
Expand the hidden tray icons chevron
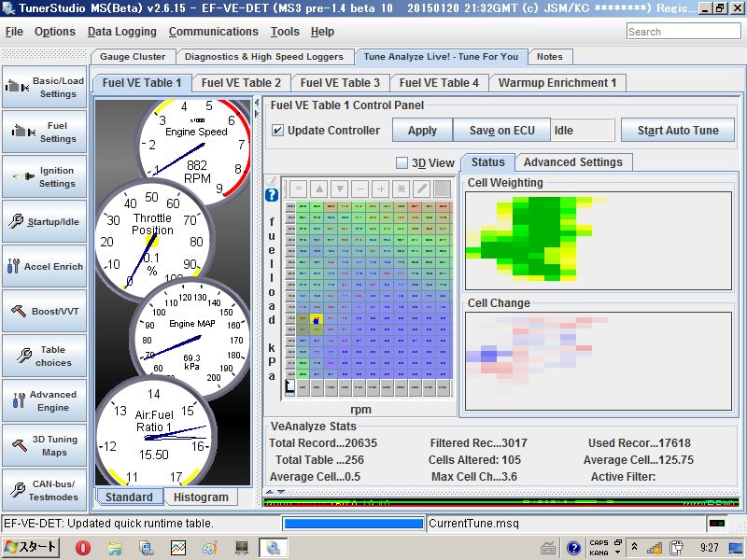(x=634, y=546)
